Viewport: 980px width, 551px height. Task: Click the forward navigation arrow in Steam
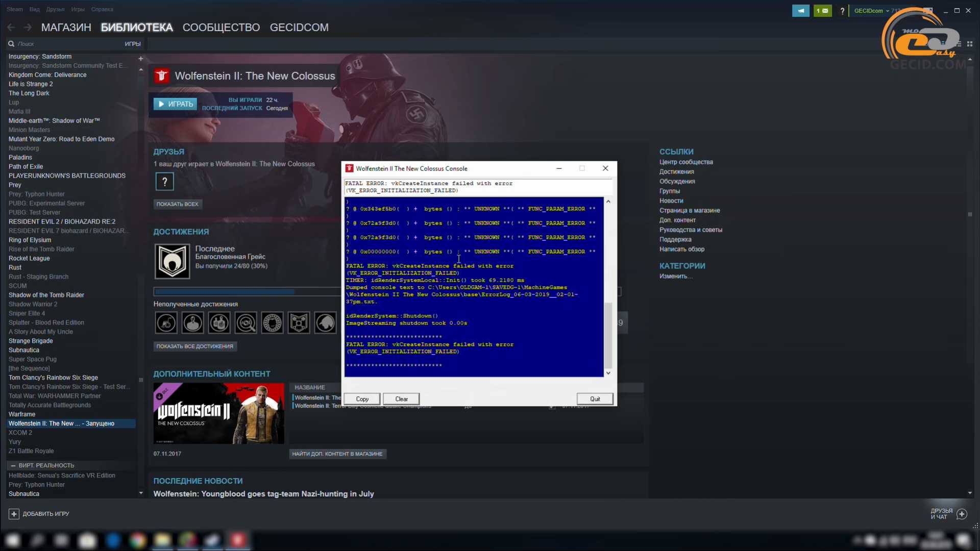[x=28, y=28]
